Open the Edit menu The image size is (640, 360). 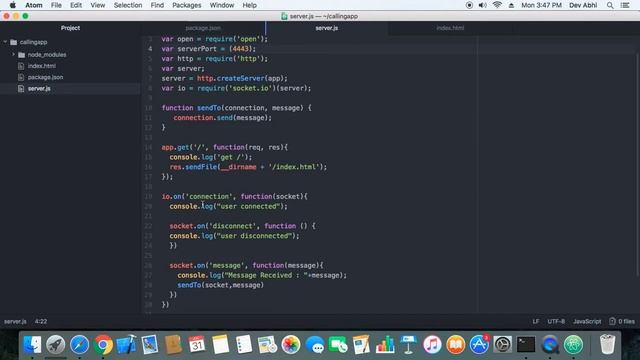point(76,5)
